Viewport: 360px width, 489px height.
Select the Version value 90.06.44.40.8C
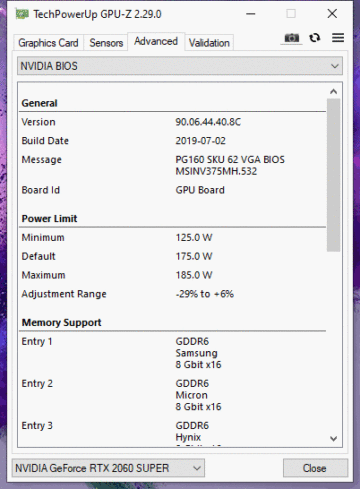pyautogui.click(x=208, y=122)
